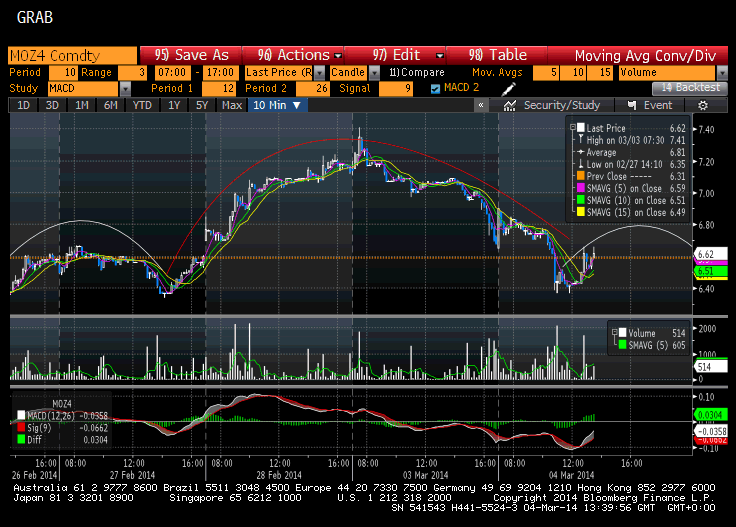This screenshot has width=736, height=527.
Task: Open the chart settings gear icon
Action: tap(703, 106)
